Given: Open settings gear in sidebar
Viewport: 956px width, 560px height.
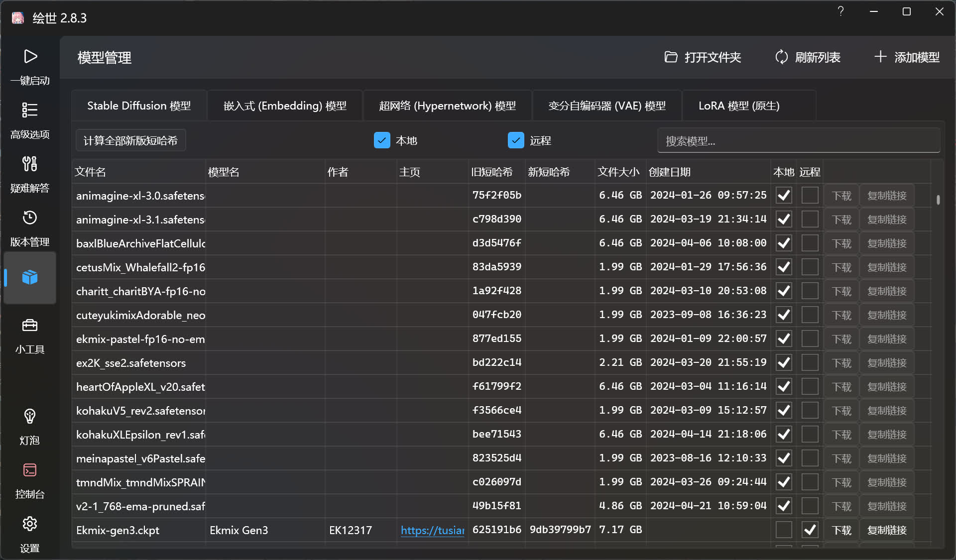Looking at the screenshot, I should [30, 524].
